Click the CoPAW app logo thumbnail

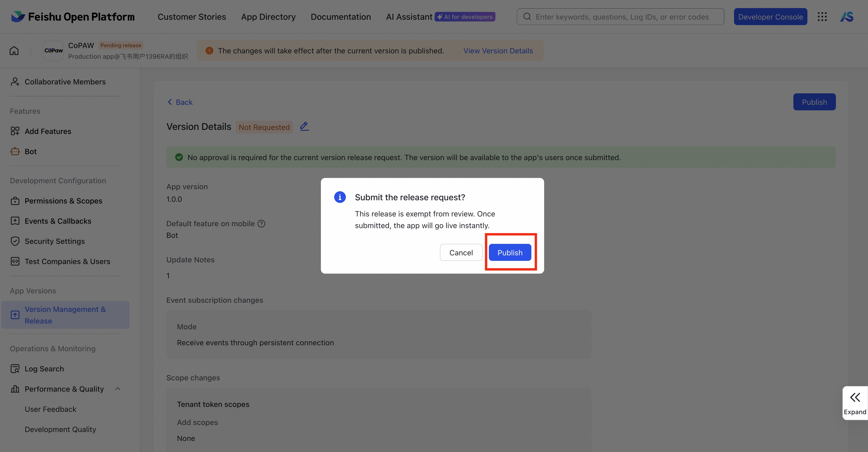[53, 51]
